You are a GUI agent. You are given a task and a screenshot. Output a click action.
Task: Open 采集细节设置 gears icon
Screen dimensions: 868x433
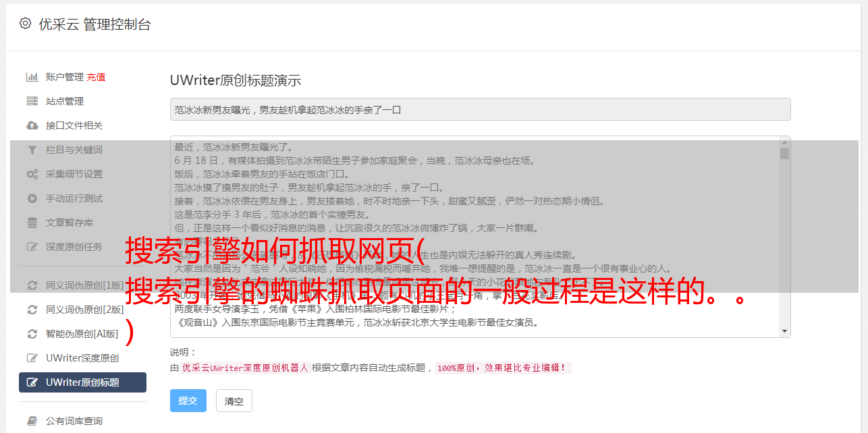click(x=32, y=174)
